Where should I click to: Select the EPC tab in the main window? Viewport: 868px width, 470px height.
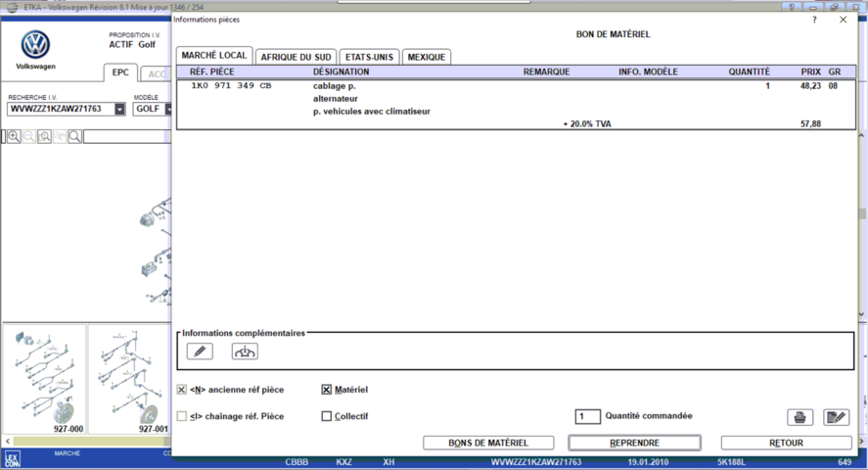[120, 72]
